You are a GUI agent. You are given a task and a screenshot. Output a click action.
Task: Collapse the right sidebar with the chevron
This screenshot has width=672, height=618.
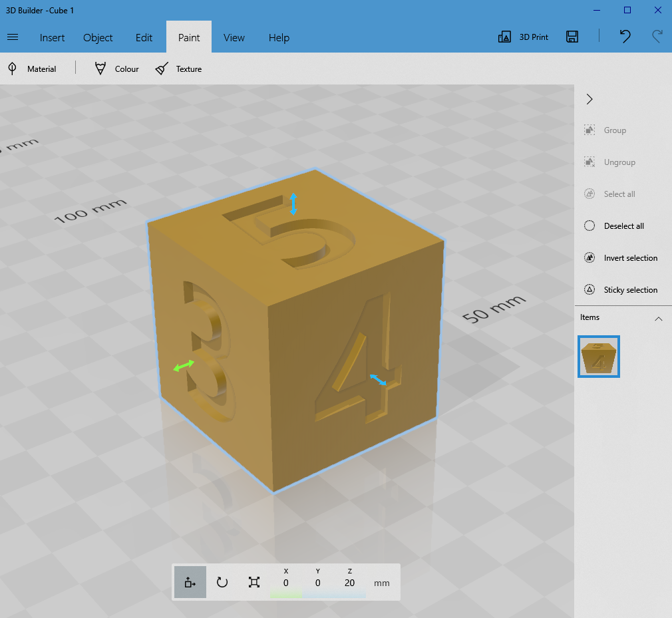click(589, 98)
